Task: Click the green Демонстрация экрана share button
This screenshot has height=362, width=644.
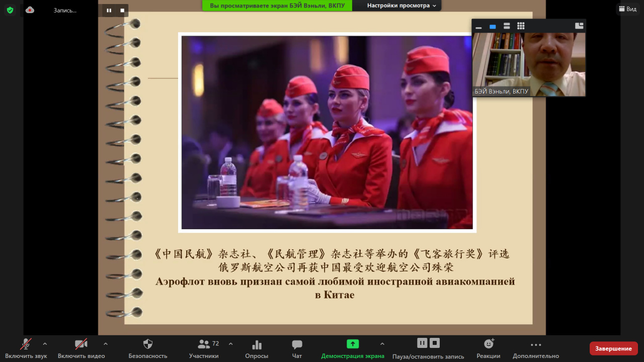Action: click(353, 348)
